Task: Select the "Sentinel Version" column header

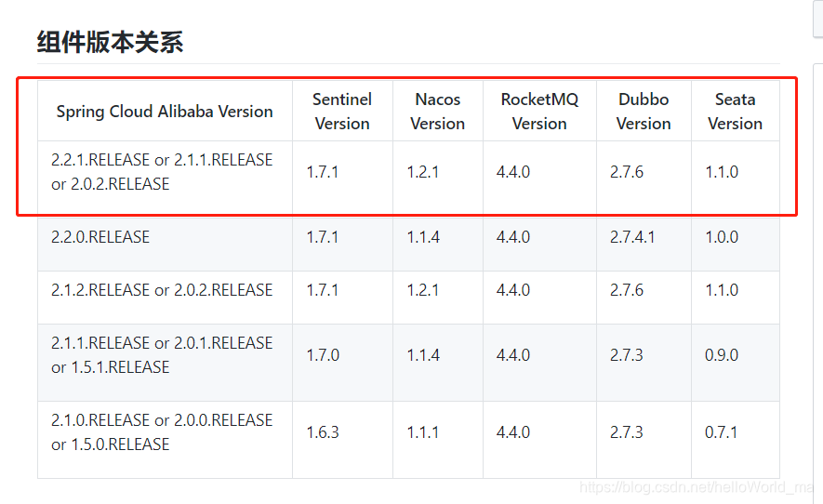Action: pyautogui.click(x=342, y=112)
